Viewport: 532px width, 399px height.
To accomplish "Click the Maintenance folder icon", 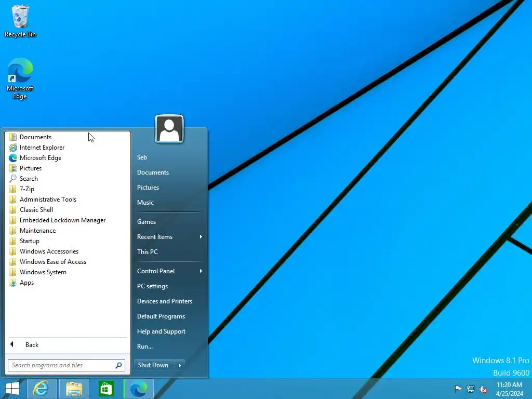I will coord(13,231).
